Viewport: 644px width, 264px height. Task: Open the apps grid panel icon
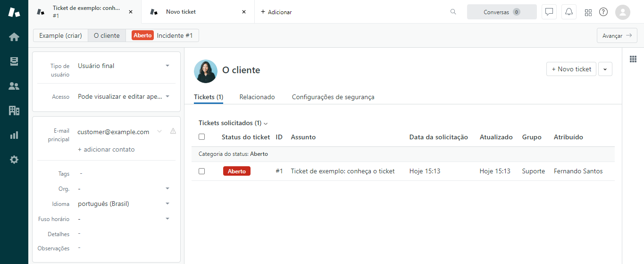(x=634, y=59)
